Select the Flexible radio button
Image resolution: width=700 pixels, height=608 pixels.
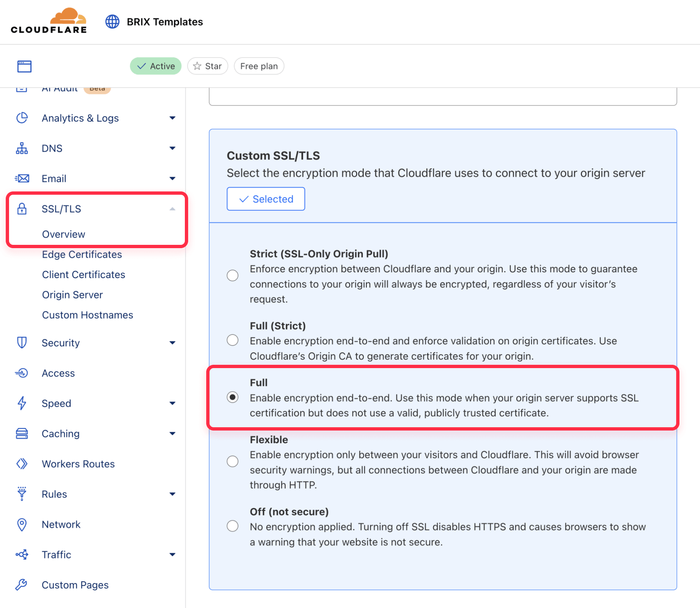(x=233, y=461)
